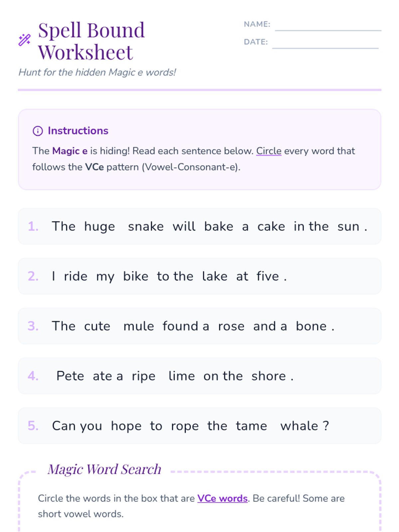The width and height of the screenshot is (399, 532).
Task: Circle the word "huge" in sentence 1
Action: (99, 226)
